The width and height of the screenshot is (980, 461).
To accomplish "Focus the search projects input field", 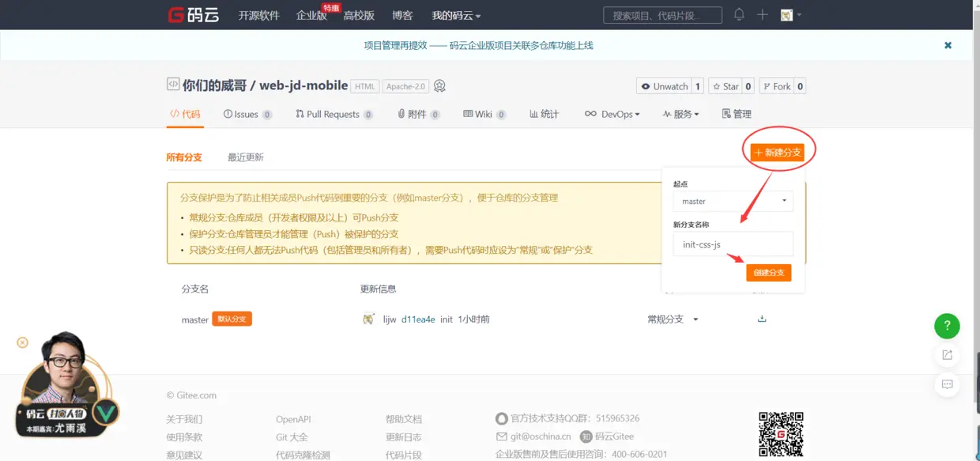I will coord(662,15).
